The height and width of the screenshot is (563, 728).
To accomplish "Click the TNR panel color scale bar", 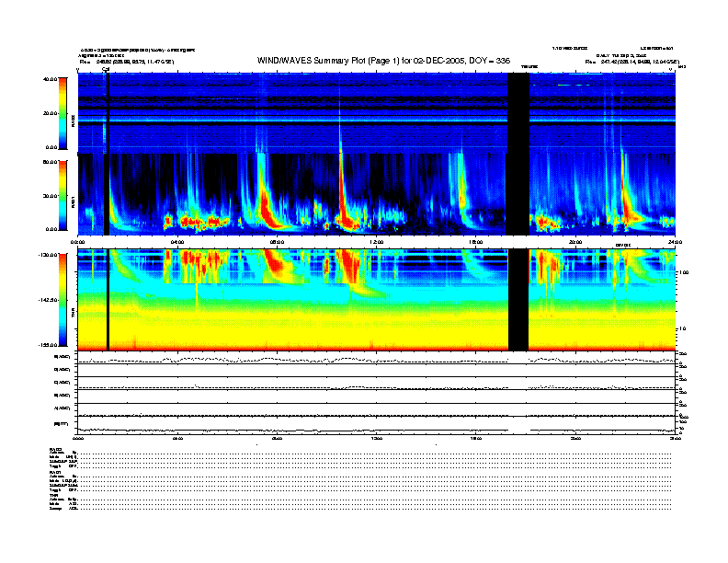I will 63,300.
